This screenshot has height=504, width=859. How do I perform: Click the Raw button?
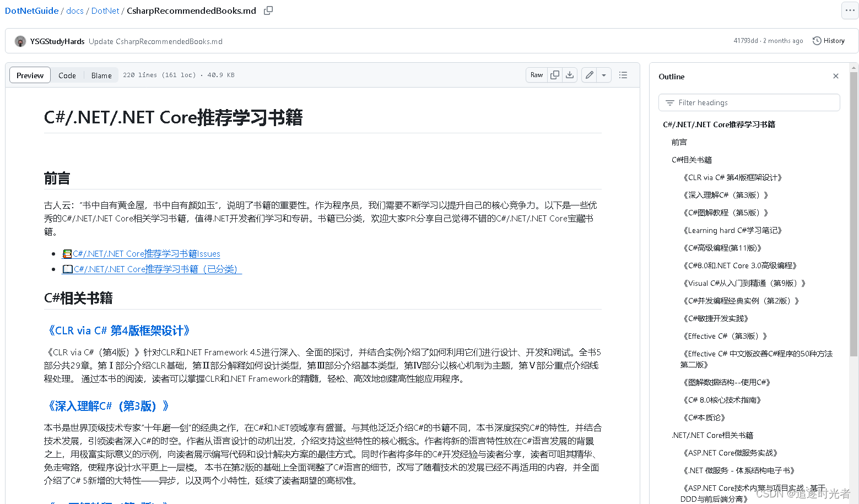coord(536,74)
